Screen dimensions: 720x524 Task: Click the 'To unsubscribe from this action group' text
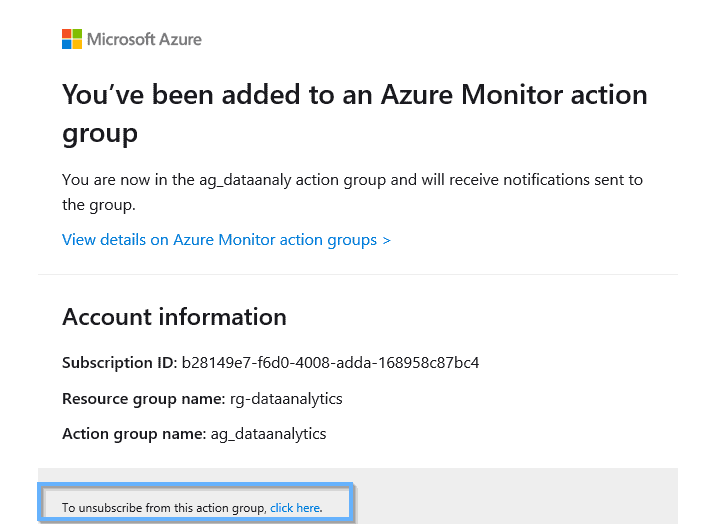click(164, 508)
